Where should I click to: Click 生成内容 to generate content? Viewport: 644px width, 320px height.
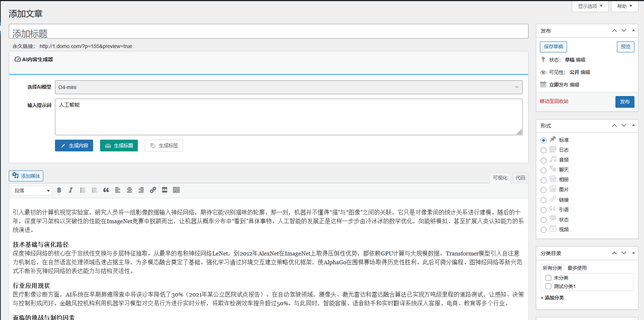click(74, 146)
